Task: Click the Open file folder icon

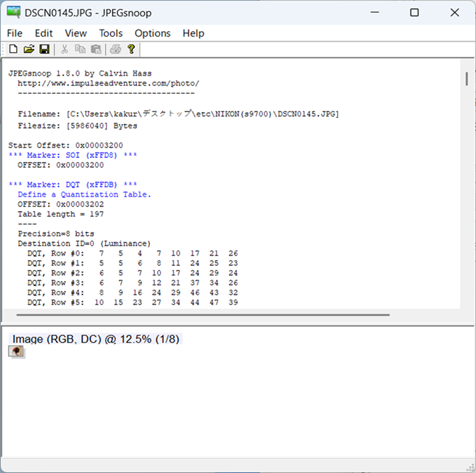Action: 28,49
